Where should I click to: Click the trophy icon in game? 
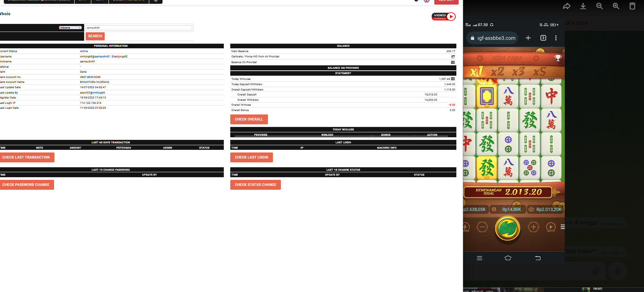click(x=558, y=58)
